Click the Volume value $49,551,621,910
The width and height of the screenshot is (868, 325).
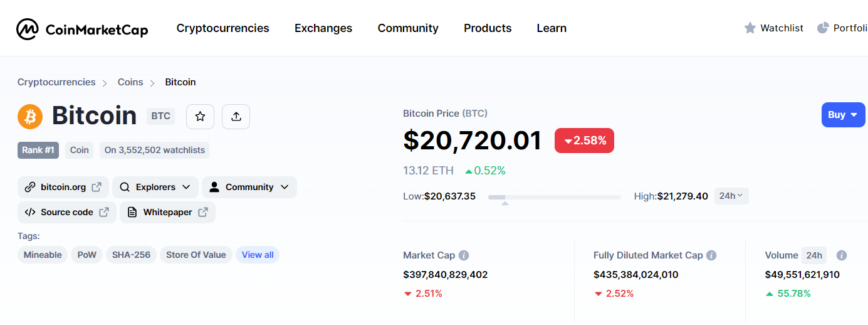point(802,275)
